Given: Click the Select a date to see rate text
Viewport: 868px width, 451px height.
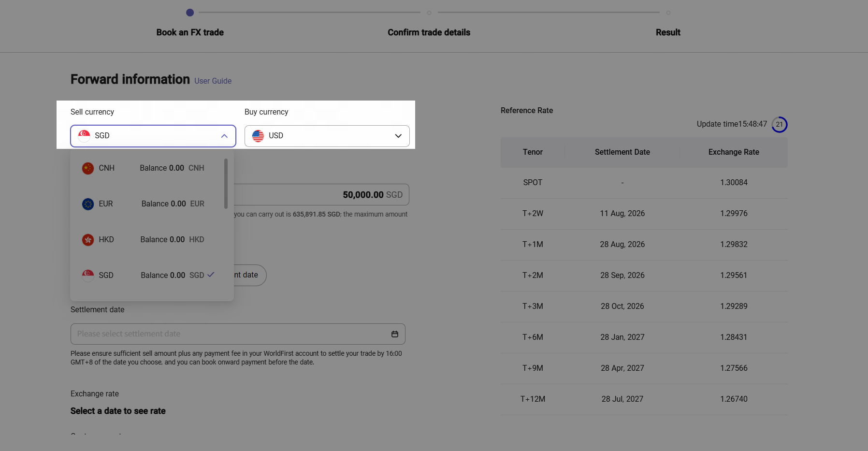Looking at the screenshot, I should pyautogui.click(x=118, y=411).
